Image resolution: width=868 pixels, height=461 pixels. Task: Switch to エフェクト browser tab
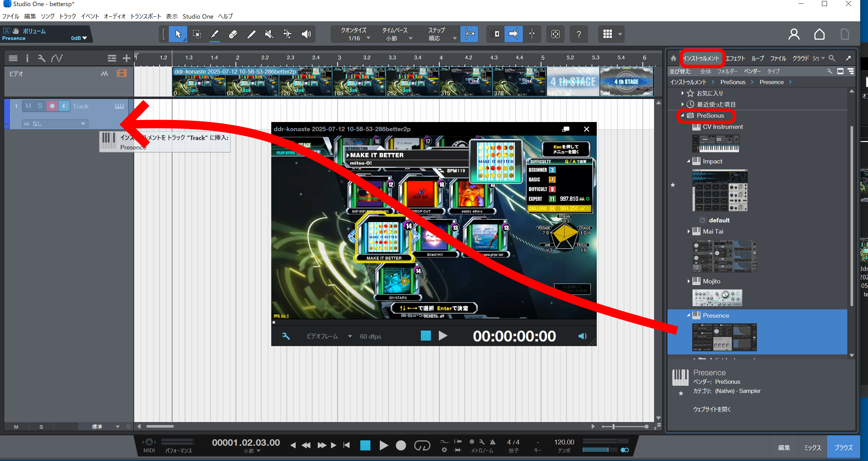tap(735, 58)
